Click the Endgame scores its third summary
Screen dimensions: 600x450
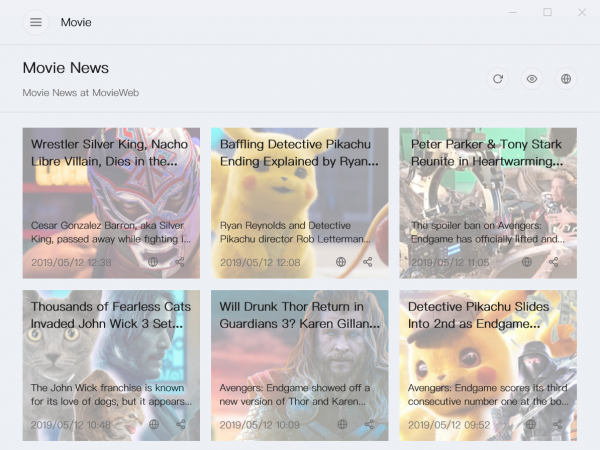(488, 395)
